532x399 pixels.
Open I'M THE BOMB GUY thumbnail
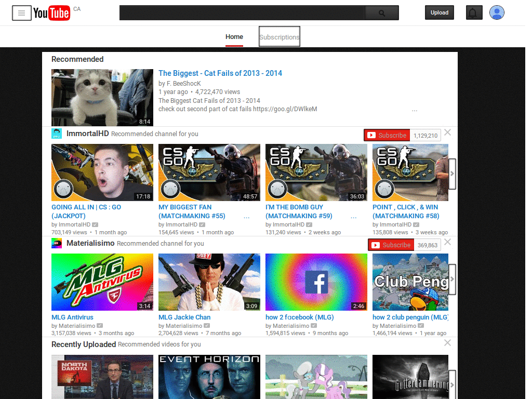click(x=316, y=172)
